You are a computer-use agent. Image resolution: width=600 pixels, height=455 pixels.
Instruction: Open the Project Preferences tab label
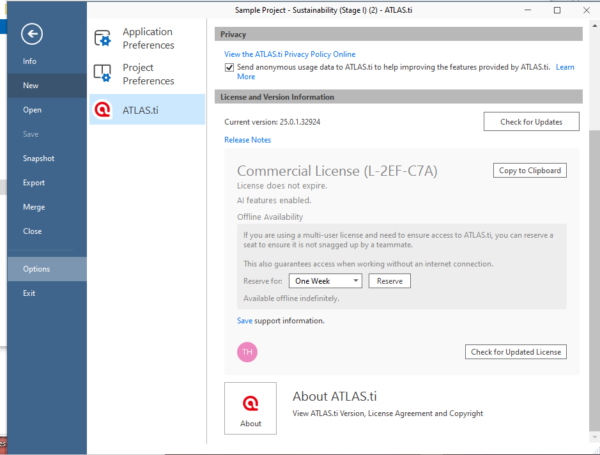click(148, 74)
